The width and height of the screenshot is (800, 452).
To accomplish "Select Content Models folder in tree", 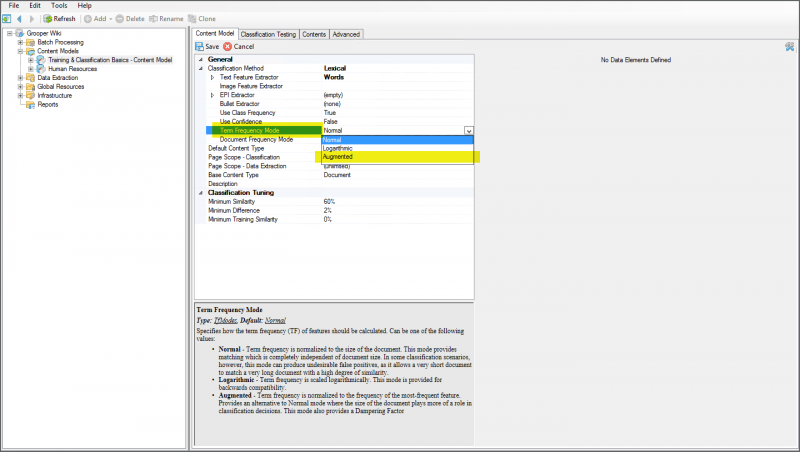I will [x=58, y=51].
